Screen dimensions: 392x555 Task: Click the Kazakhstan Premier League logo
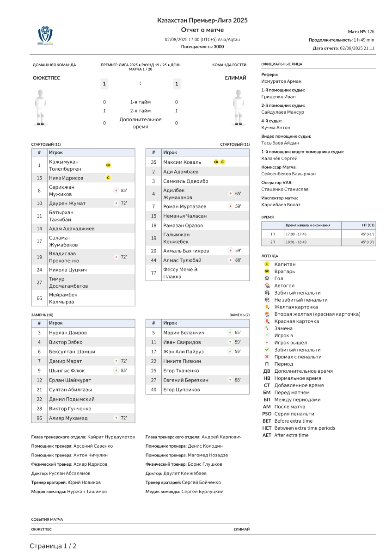point(45,36)
